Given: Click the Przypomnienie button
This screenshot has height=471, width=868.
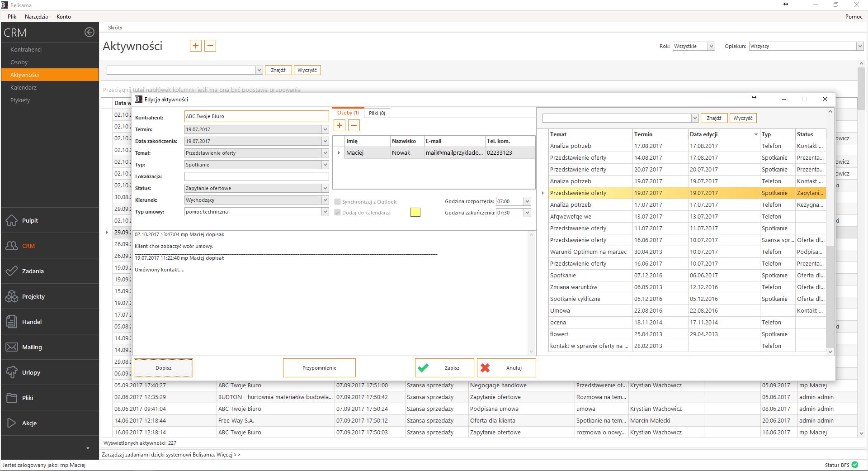Looking at the screenshot, I should coord(319,368).
